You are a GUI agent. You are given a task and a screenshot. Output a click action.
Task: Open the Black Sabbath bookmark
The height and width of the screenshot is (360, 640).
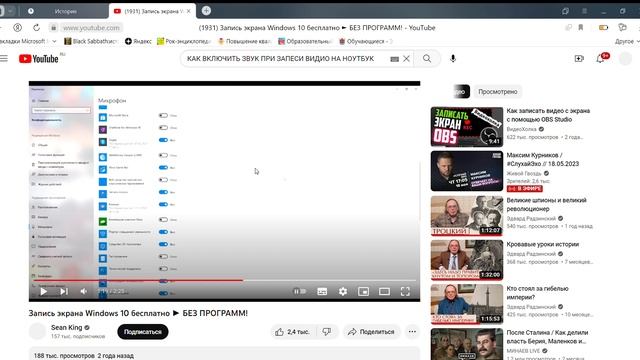[91, 41]
